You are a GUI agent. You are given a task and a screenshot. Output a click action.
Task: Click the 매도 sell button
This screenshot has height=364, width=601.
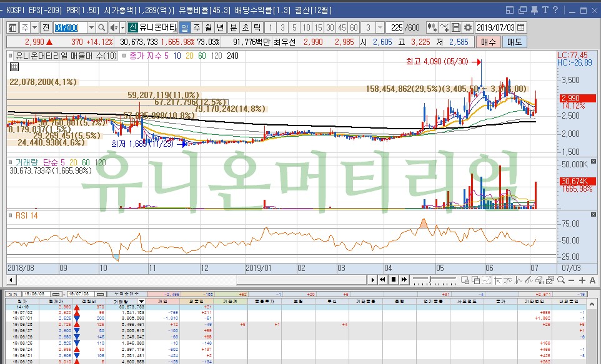514,42
